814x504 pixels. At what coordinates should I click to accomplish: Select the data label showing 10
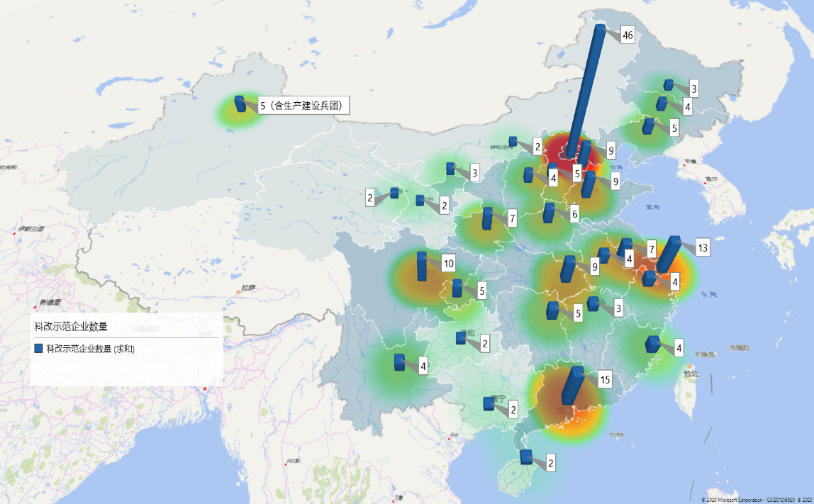(448, 264)
